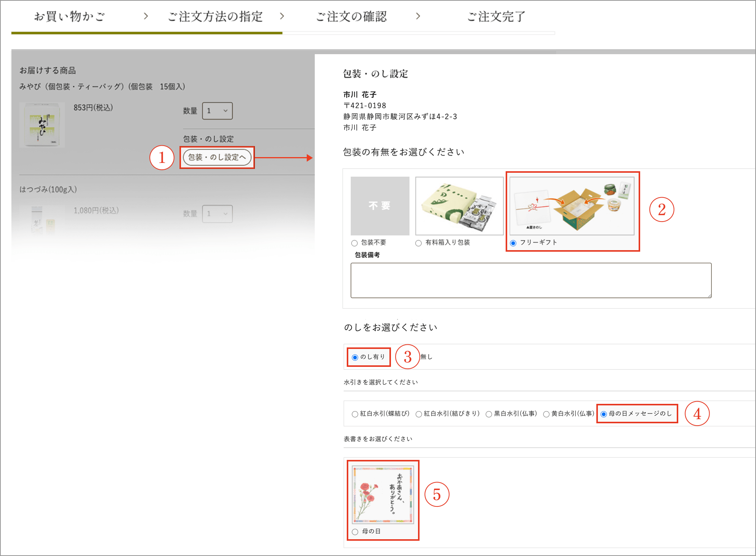The height and width of the screenshot is (556, 756).
Task: Enable the のし有り option
Action: (354, 357)
